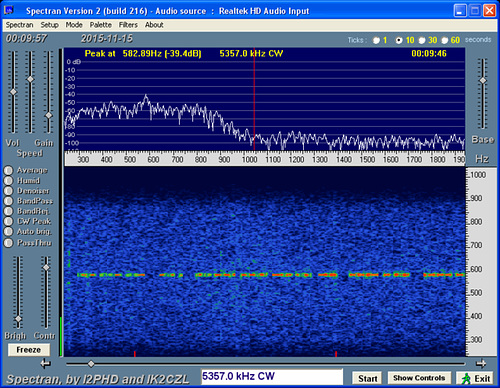Viewport: 500px width, 388px height.
Task: Enable the Denoiser filter
Action: pyautogui.click(x=8, y=191)
